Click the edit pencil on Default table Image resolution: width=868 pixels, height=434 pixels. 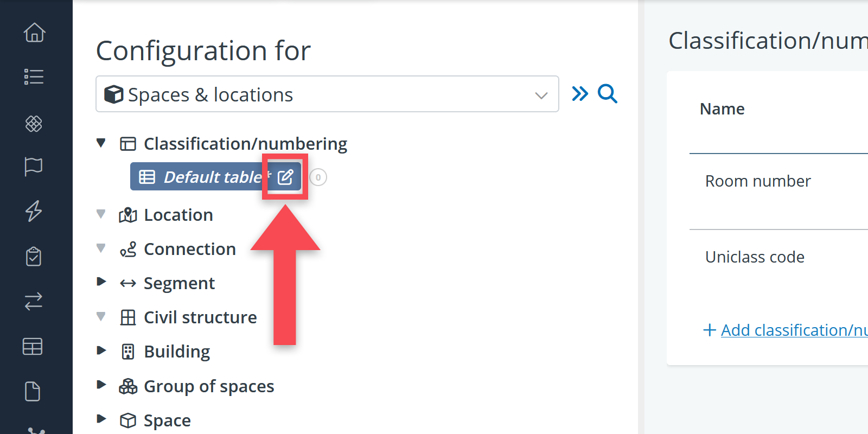click(285, 177)
